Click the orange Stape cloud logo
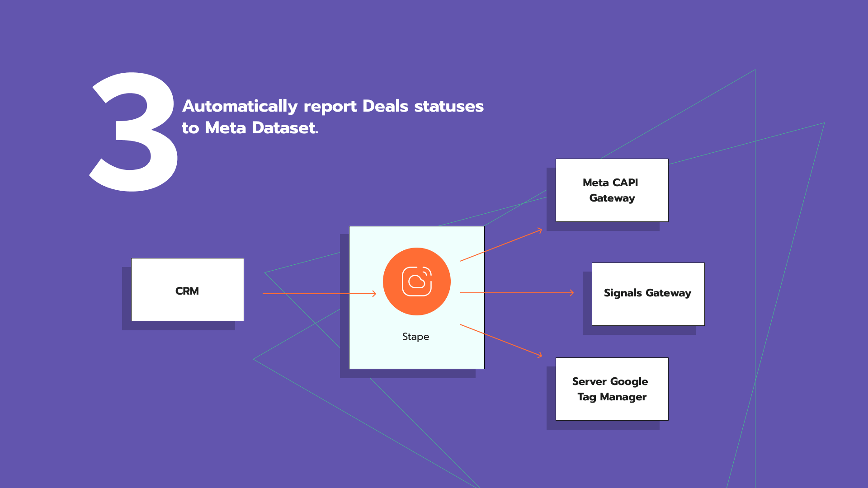This screenshot has width=868, height=488. [416, 282]
